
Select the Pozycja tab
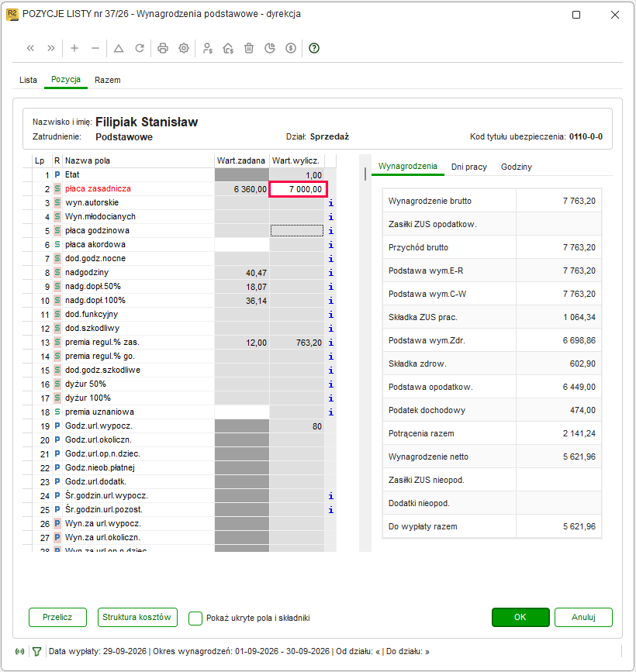[x=66, y=80]
